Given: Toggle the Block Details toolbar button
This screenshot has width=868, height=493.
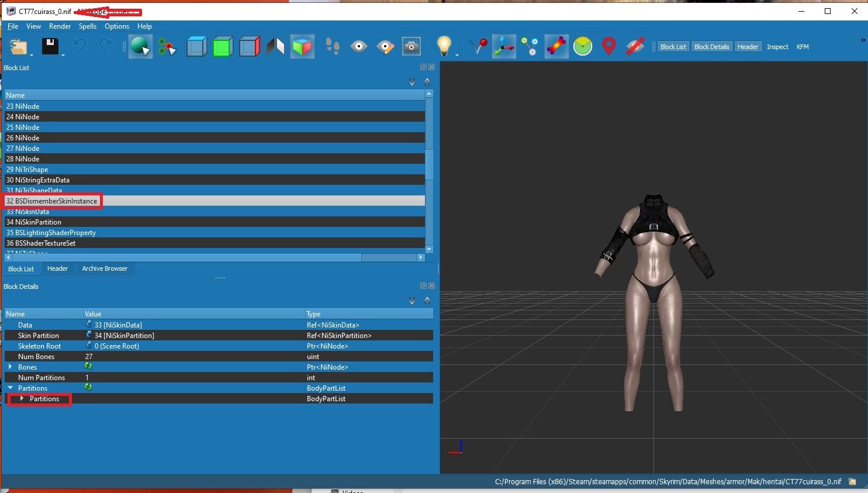Looking at the screenshot, I should click(x=712, y=47).
